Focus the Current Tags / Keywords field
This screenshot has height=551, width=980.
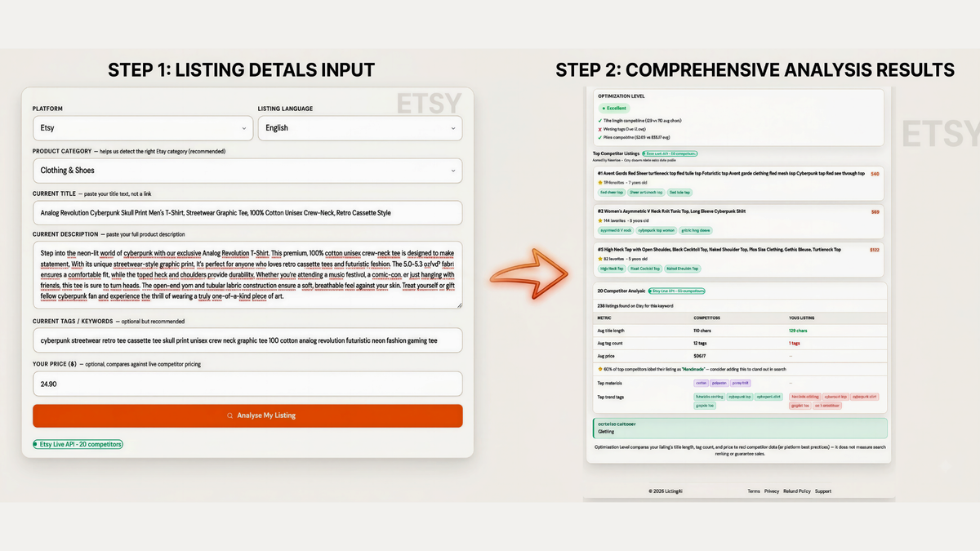coord(247,340)
